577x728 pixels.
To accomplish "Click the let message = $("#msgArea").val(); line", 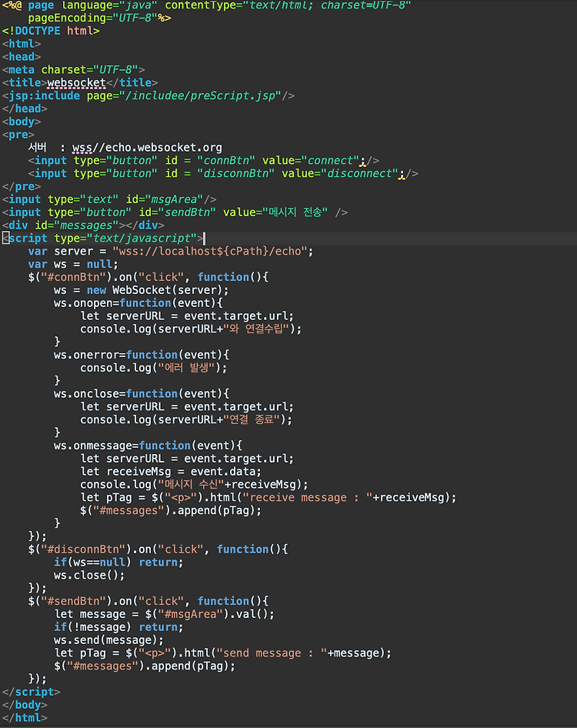I will coord(165,615).
